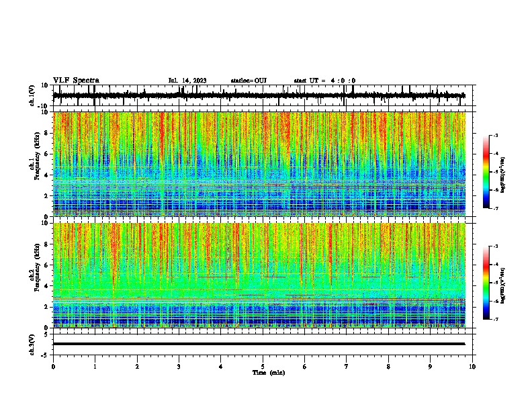
Task: Click the 'VLF Spectra' title text
Action: (x=76, y=81)
